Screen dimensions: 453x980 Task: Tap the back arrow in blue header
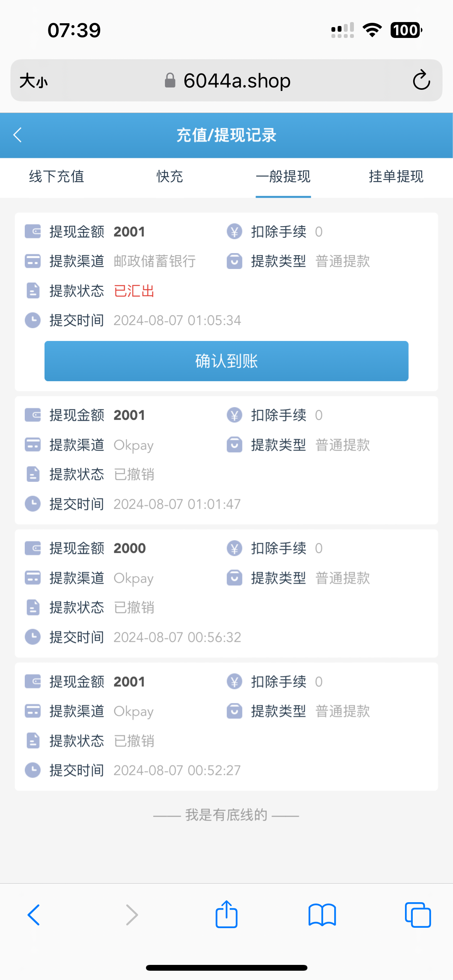coord(17,135)
